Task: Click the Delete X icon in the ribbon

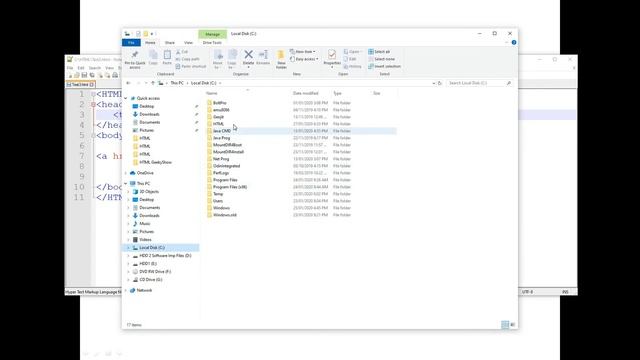Action: (x=248, y=54)
